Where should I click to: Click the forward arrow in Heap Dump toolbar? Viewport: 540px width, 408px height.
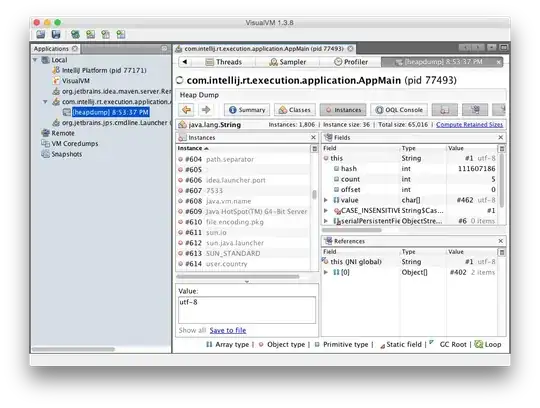206,110
